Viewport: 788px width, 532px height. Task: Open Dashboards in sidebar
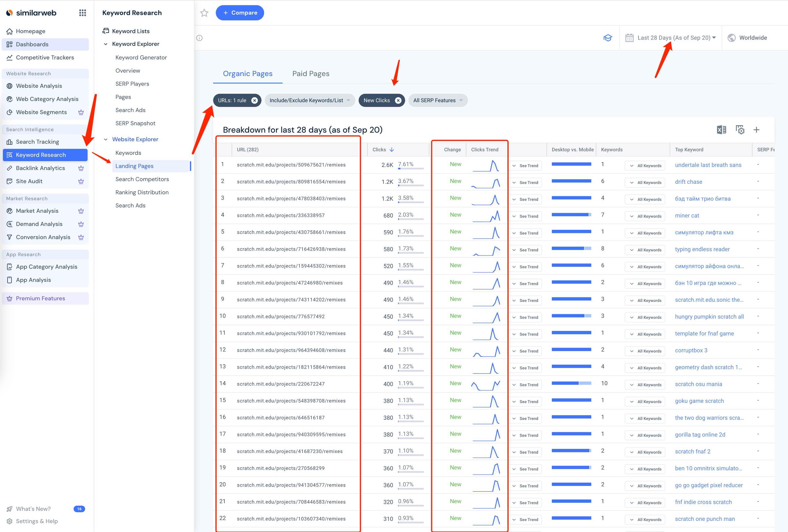[45, 44]
